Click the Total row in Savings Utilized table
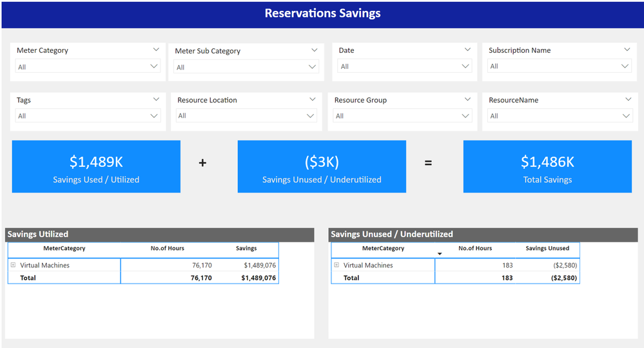This screenshot has height=348, width=644. click(x=28, y=278)
